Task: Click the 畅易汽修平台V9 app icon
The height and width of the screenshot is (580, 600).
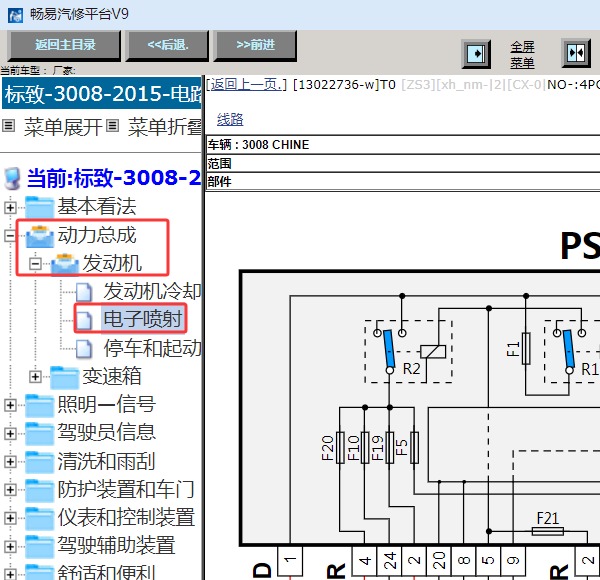Action: click(15, 16)
